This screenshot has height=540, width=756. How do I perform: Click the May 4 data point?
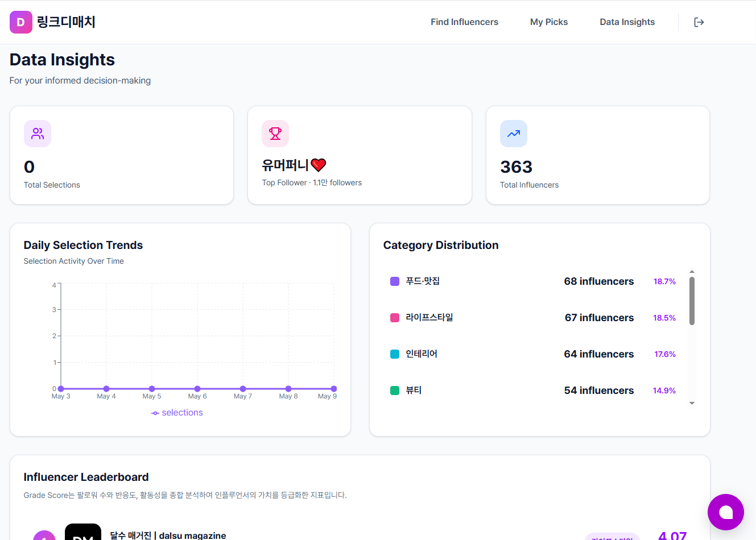tap(106, 389)
